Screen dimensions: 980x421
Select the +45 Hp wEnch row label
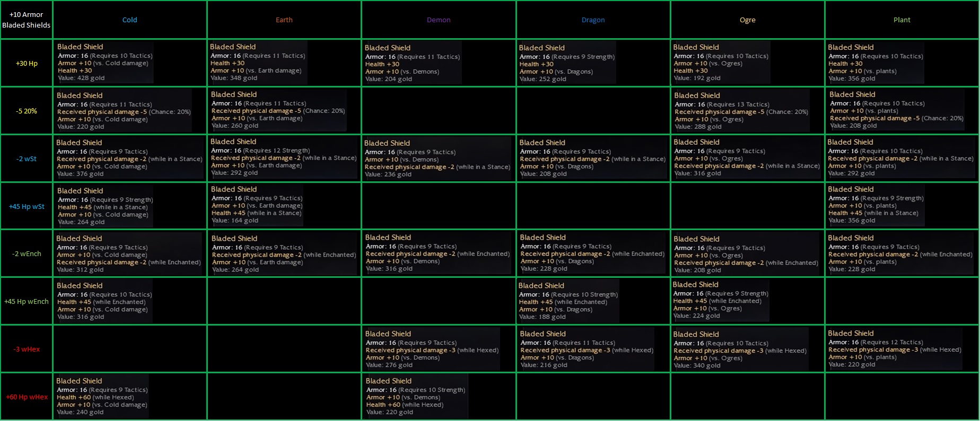pos(27,302)
